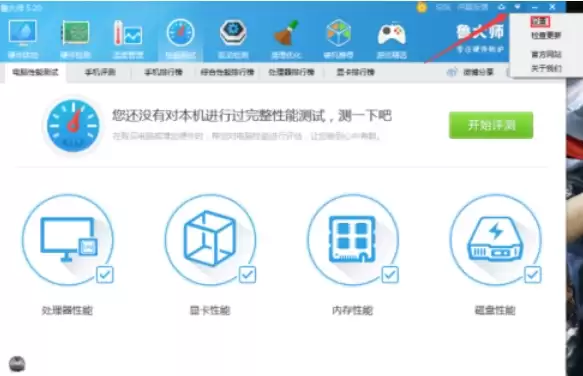Image resolution: width=583 pixels, height=376 pixels.
Task: Open the 问题反馈 link in title bar
Action: coord(472,7)
